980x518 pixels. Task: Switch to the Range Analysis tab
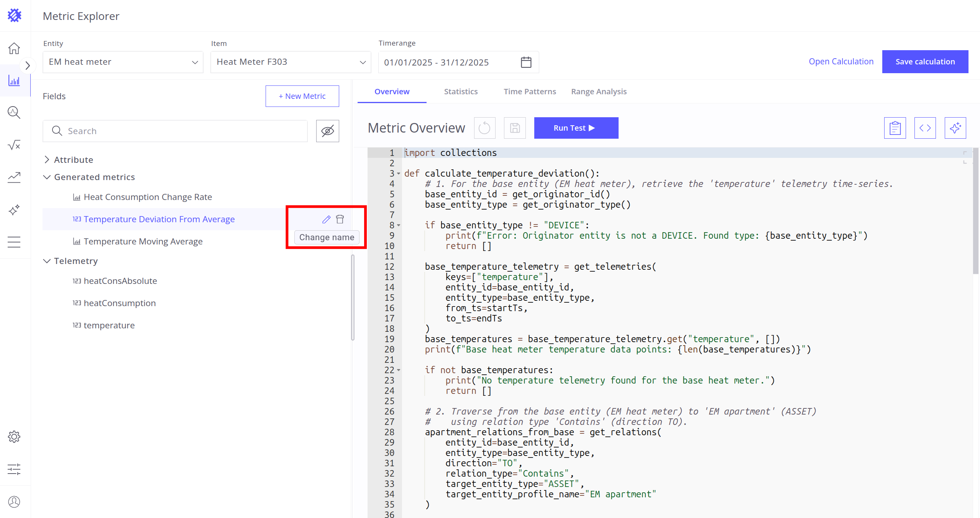pos(599,92)
